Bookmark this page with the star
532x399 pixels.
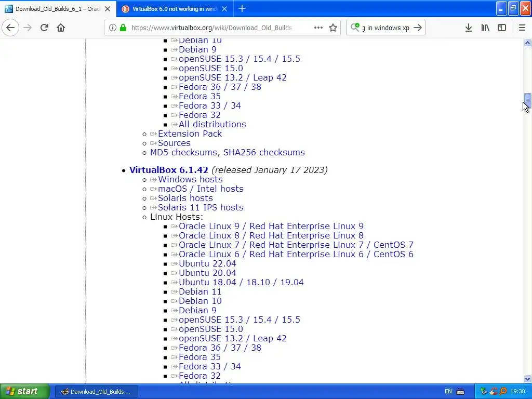pyautogui.click(x=333, y=28)
